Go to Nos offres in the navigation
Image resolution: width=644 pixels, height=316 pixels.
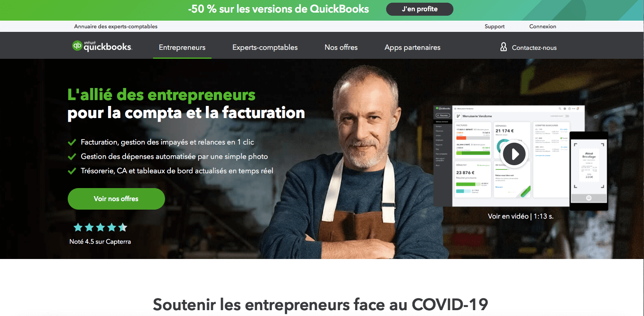click(341, 47)
